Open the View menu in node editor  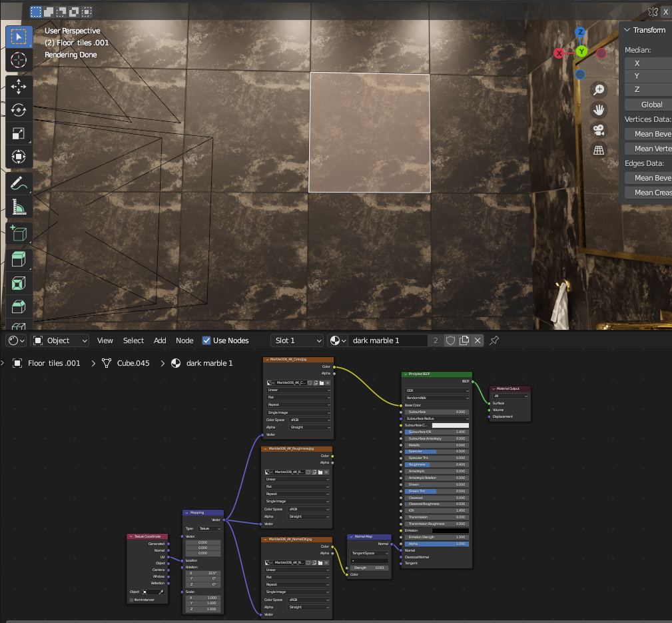pyautogui.click(x=105, y=340)
